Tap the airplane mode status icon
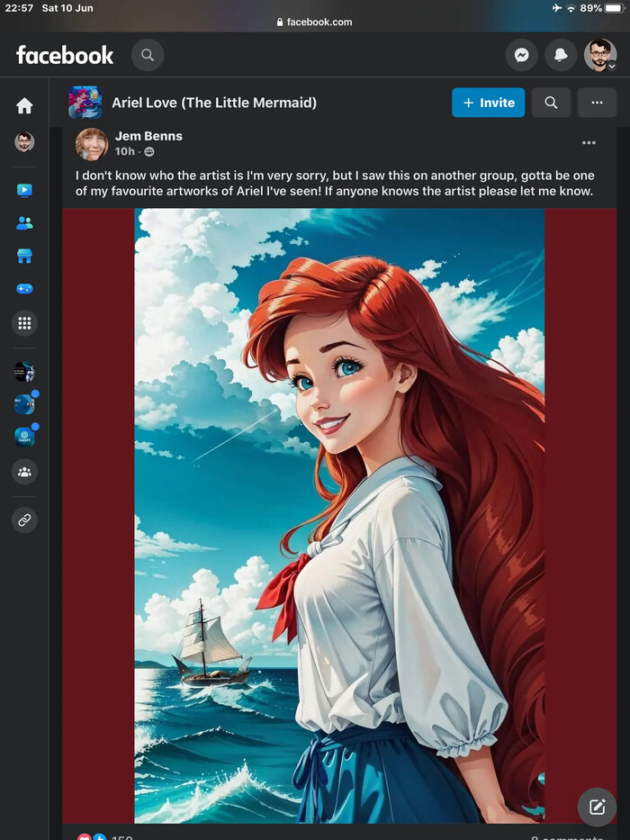 556,8
